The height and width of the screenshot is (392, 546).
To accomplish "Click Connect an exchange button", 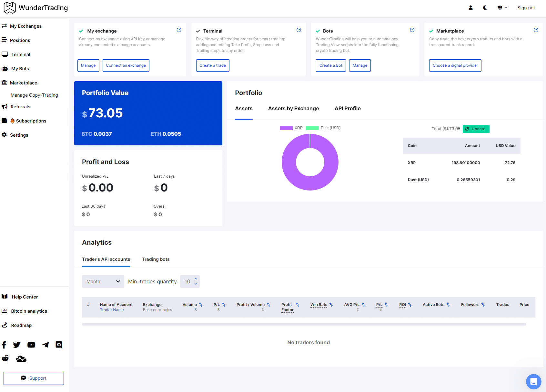I will coord(126,65).
